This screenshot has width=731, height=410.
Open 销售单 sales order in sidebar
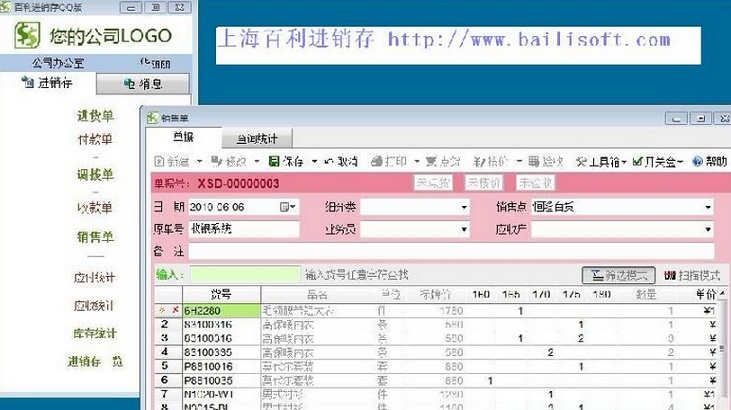pyautogui.click(x=95, y=237)
